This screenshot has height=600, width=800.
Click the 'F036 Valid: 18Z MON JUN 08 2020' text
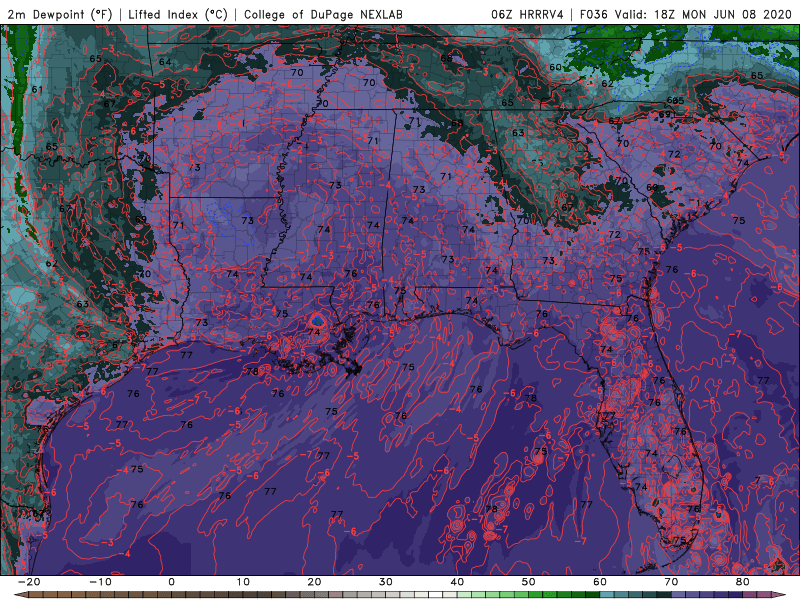pos(685,14)
